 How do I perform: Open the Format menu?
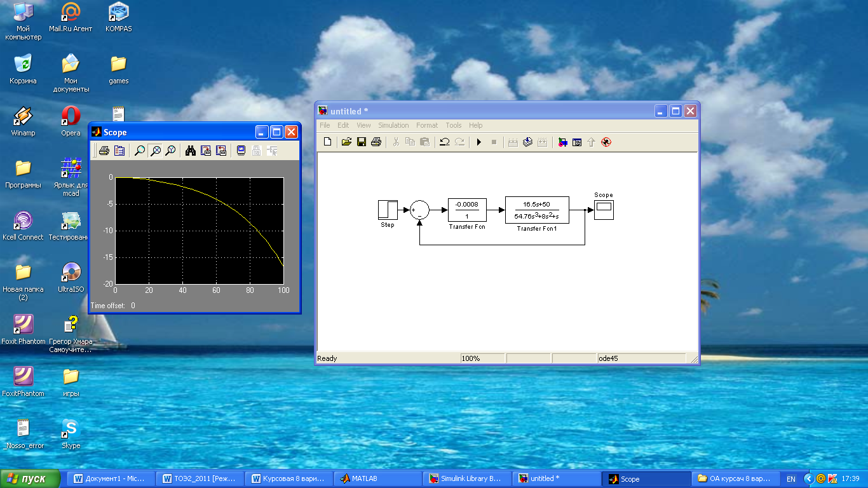point(427,125)
